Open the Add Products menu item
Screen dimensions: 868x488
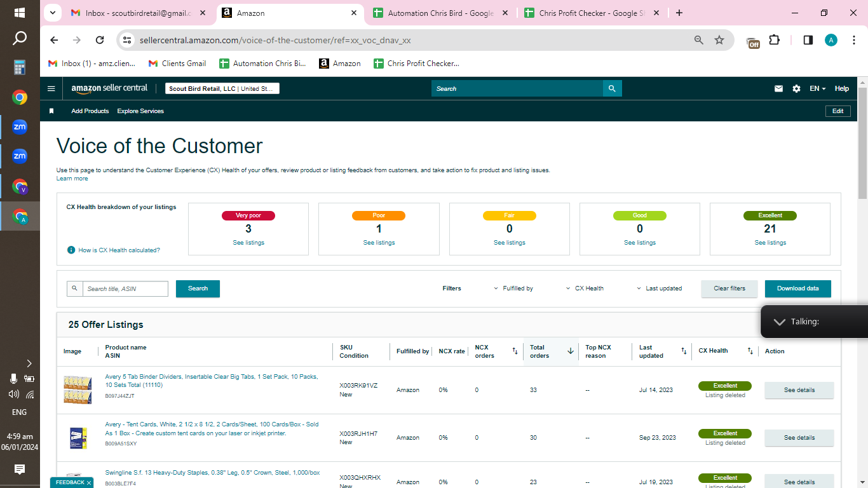tap(90, 111)
